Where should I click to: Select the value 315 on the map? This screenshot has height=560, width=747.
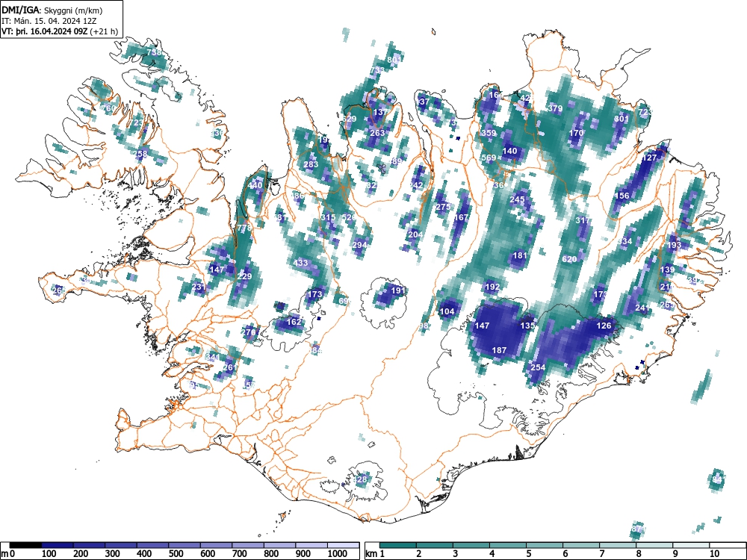(x=328, y=217)
